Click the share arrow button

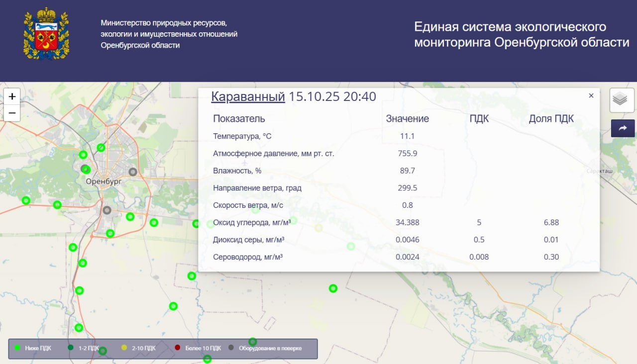tap(623, 128)
